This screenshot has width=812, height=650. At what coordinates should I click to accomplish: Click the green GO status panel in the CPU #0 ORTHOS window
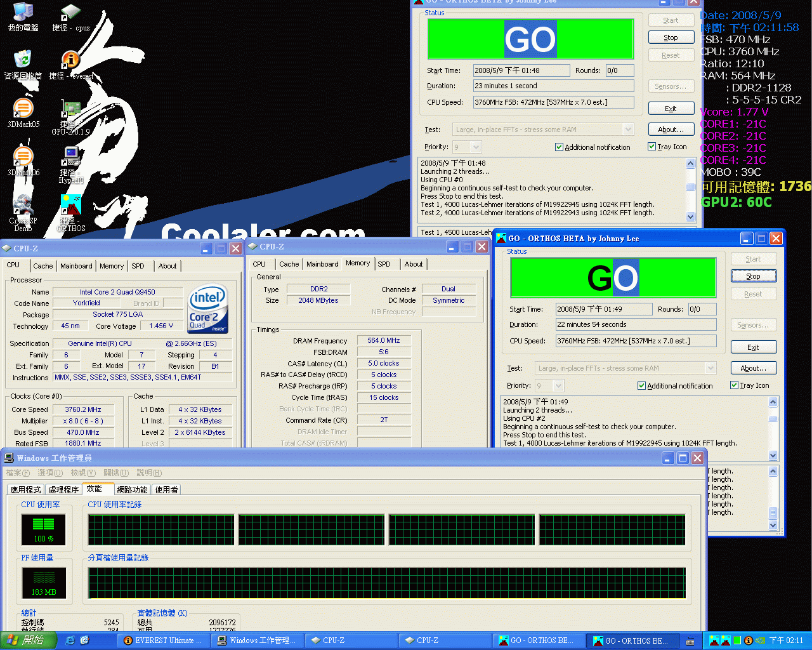coord(531,39)
